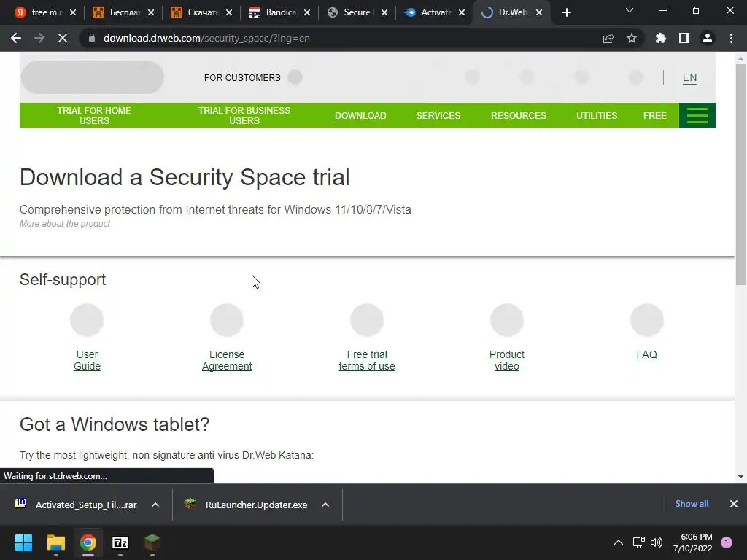
Task: Open the Free menu item
Action: 654,116
